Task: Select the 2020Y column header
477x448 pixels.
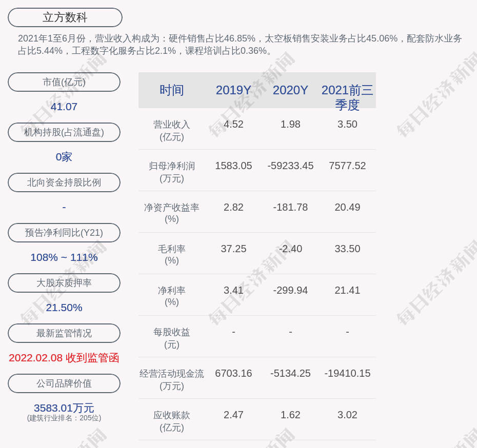Action: [290, 90]
